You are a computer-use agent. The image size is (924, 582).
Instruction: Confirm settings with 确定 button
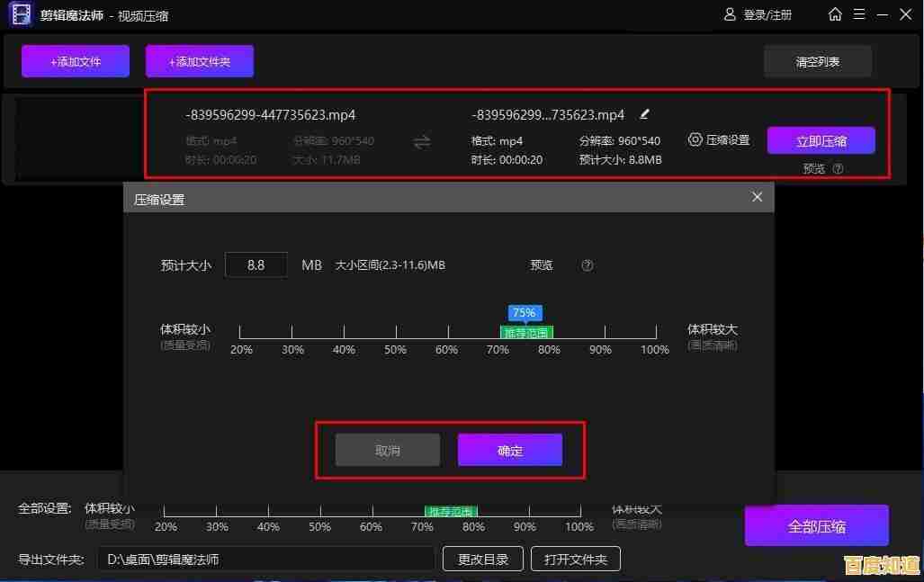[509, 449]
